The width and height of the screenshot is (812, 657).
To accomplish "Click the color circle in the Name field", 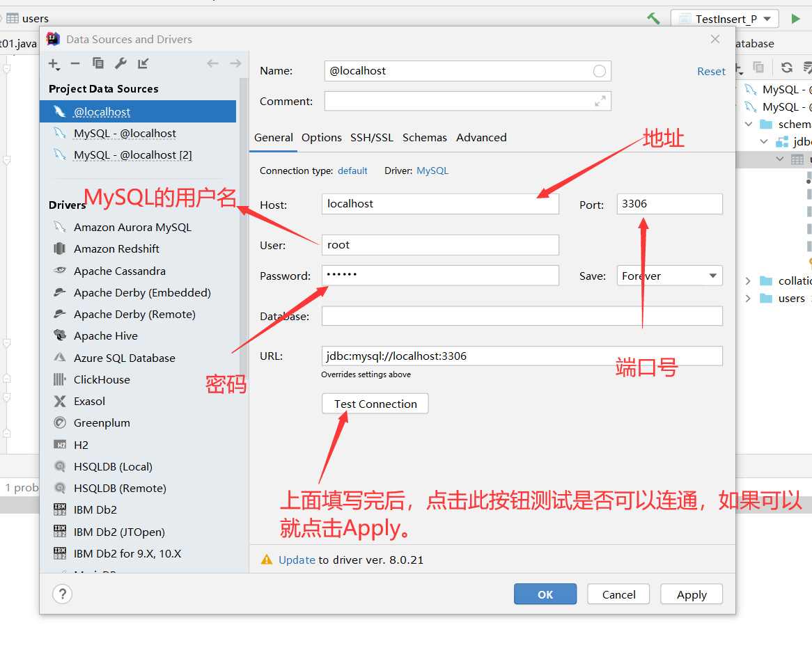I will click(x=599, y=71).
